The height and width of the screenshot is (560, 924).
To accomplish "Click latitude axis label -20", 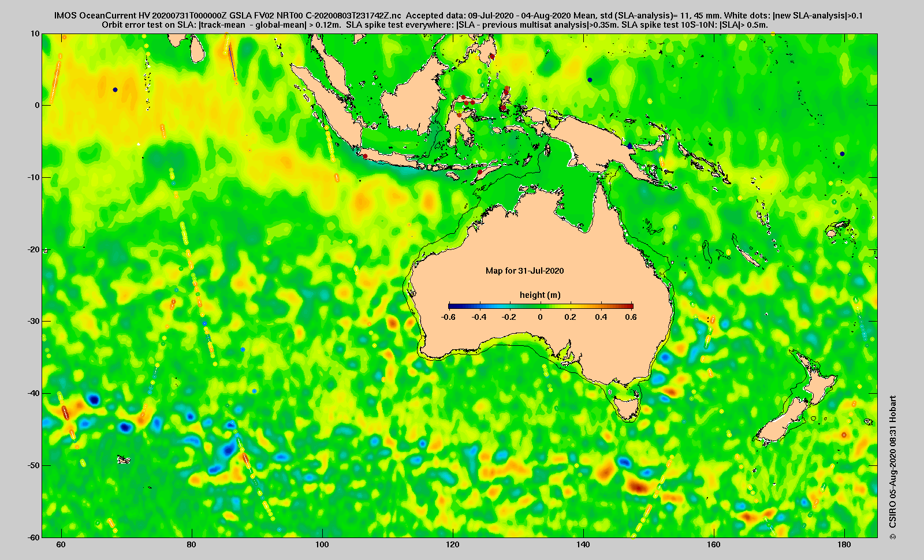I will pyautogui.click(x=33, y=249).
